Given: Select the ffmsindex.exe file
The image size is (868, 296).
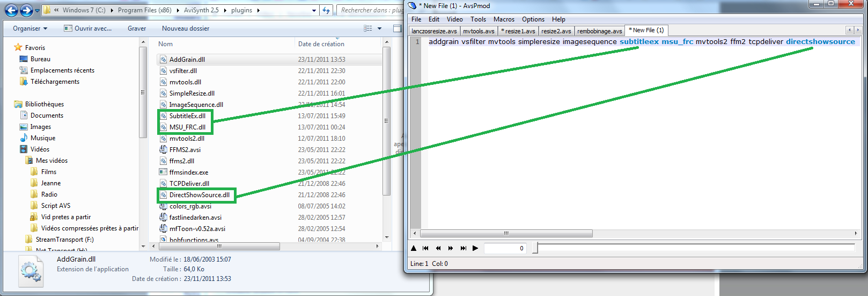Looking at the screenshot, I should pyautogui.click(x=188, y=172).
